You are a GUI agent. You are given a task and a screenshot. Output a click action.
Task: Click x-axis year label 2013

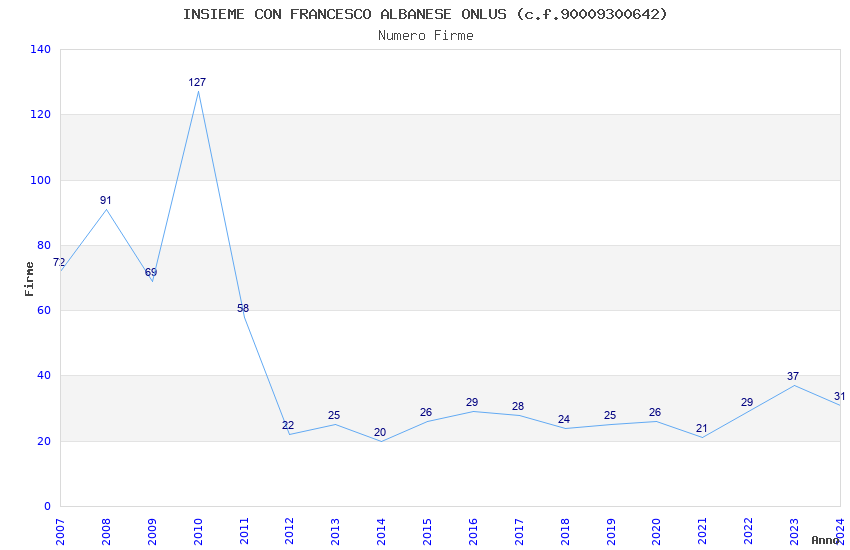(336, 532)
